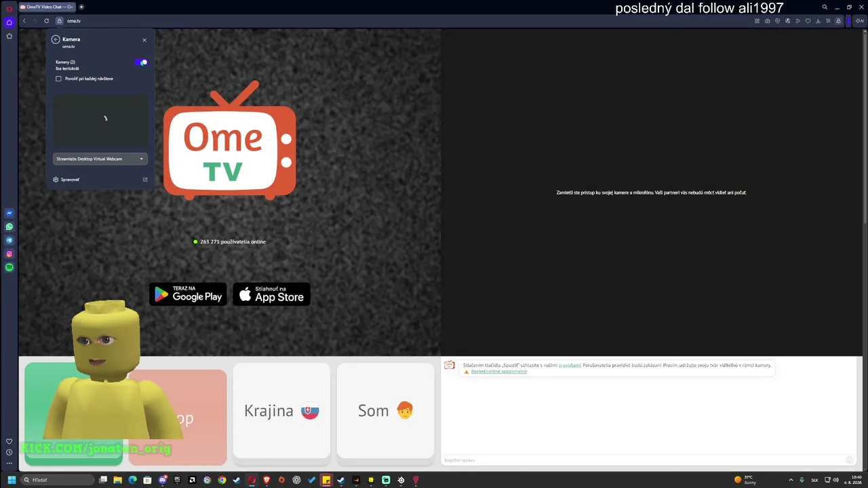Select the OmeTV Video Chat tab
This screenshot has width=868, height=488.
47,7
